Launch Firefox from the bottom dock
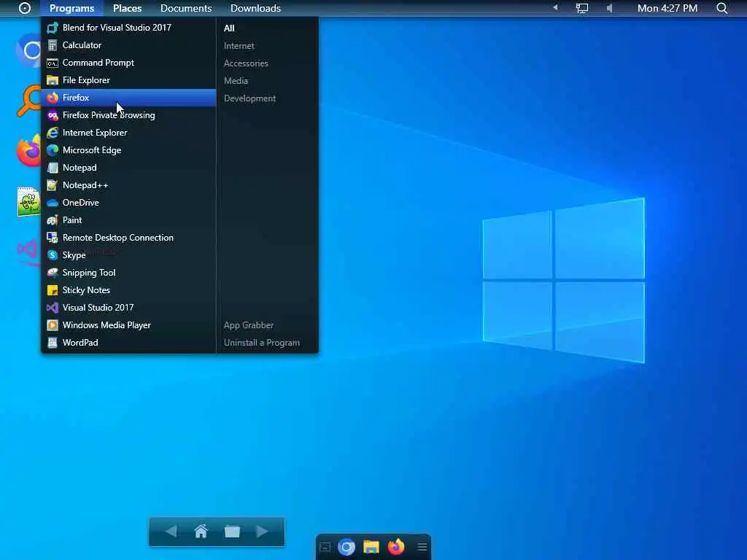 pyautogui.click(x=396, y=547)
